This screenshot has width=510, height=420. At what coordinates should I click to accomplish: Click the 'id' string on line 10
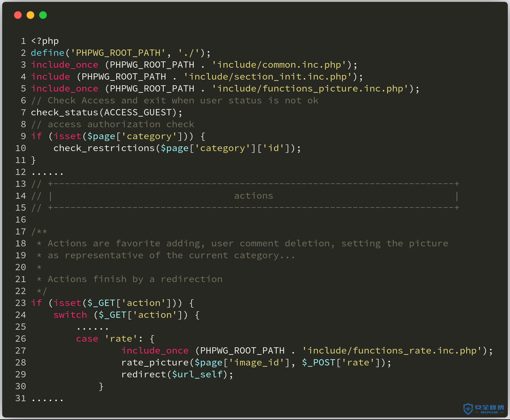pos(274,148)
